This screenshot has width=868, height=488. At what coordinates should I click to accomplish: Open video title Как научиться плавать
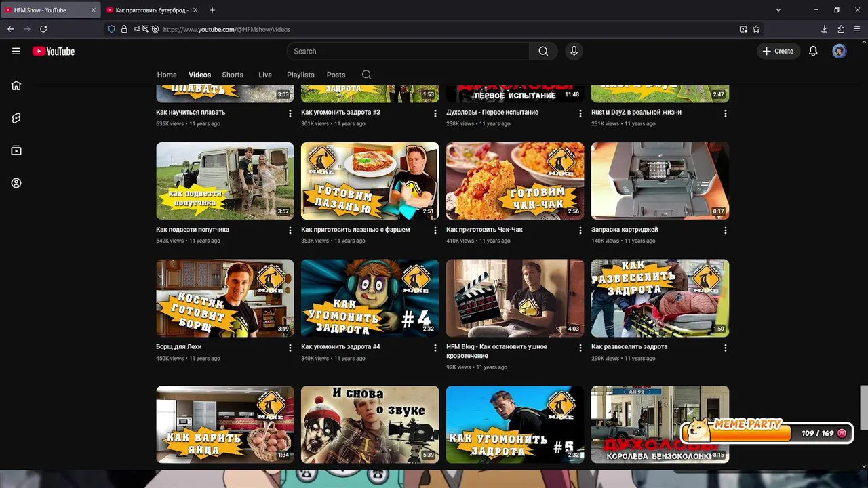[191, 112]
